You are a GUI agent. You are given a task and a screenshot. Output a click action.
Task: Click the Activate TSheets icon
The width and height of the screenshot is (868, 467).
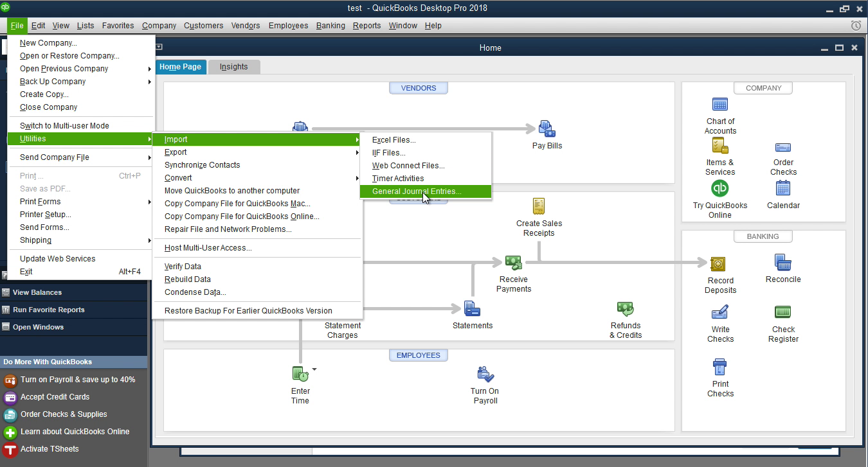click(10, 449)
